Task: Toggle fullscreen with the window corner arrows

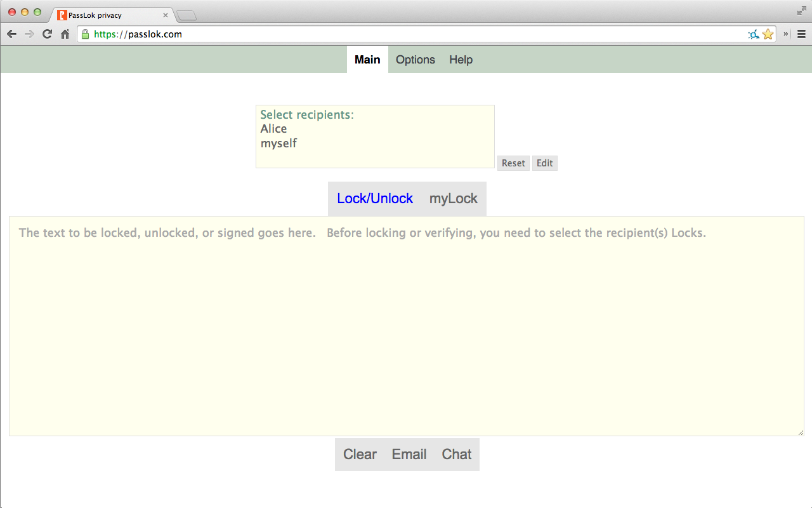Action: 802,11
